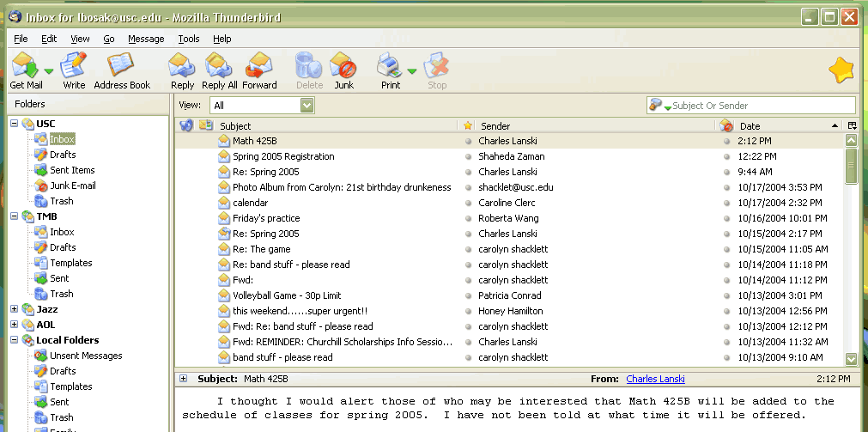The height and width of the screenshot is (432, 868).
Task: Toggle junk status of Math 425B message
Action: [727, 141]
